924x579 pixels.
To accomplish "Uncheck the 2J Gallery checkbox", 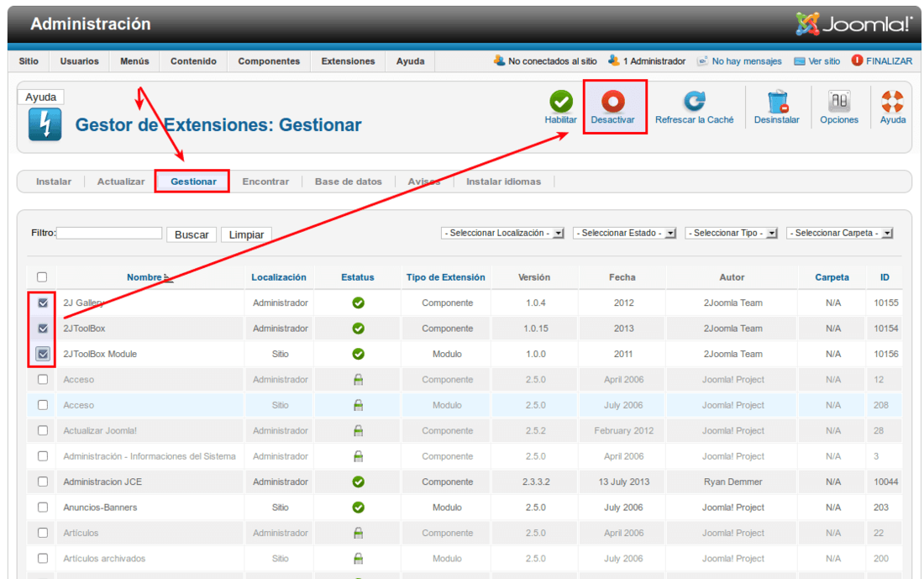I will point(43,303).
